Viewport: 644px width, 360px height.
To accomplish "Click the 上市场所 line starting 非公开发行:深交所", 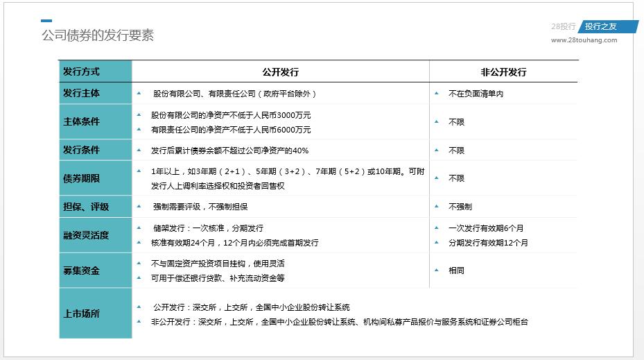I will (x=340, y=322).
